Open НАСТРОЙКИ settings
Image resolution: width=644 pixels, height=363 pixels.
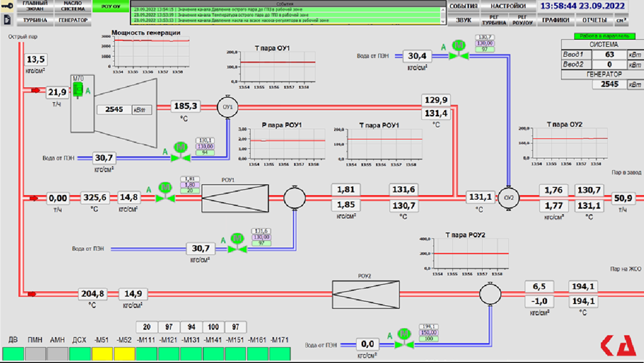click(508, 6)
